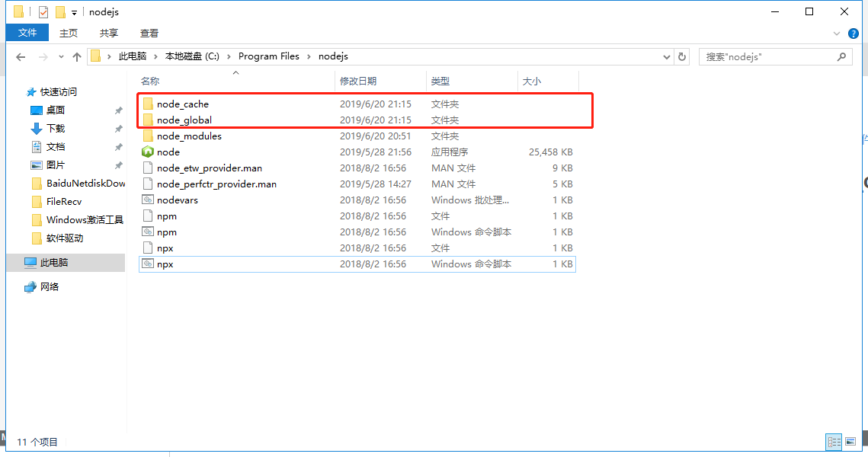Expand chevron after 此电脑 breadcrumb
This screenshot has width=868, height=457.
tap(155, 56)
